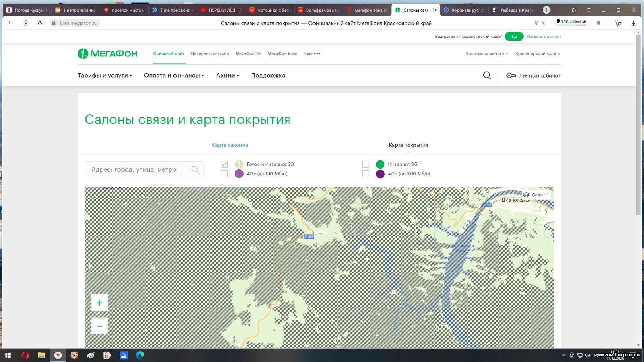Bookmark this page
The width and height of the screenshot is (644, 362).
click(x=598, y=23)
